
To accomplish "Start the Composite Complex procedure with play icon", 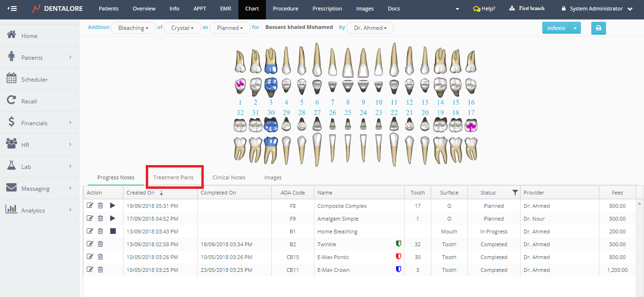I will [113, 205].
